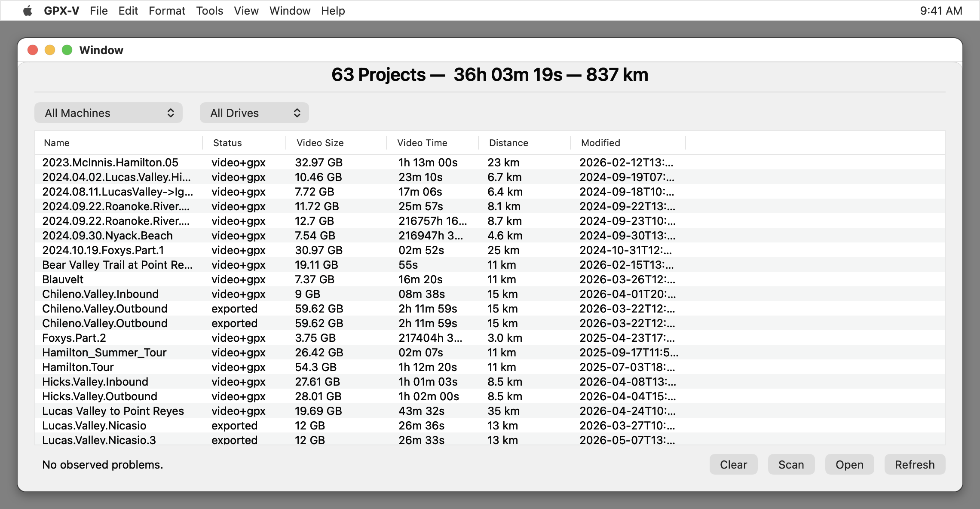
Task: Select the Hicks.Valley.Inbound project row
Action: 490,382
